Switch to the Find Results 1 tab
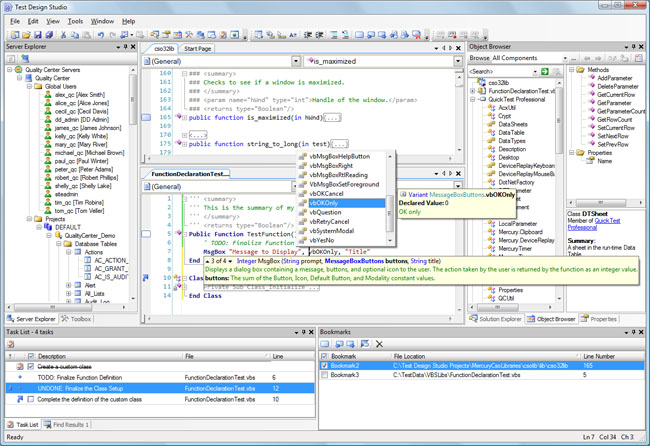 click(x=68, y=424)
